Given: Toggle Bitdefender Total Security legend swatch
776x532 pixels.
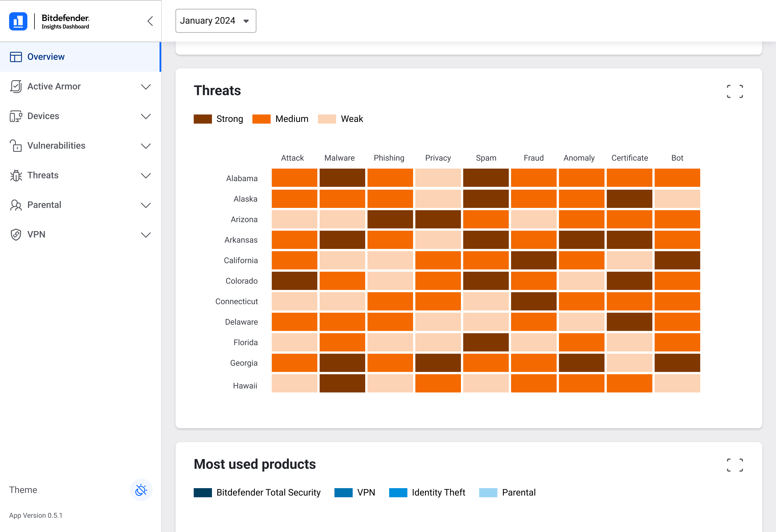Looking at the screenshot, I should [x=203, y=493].
